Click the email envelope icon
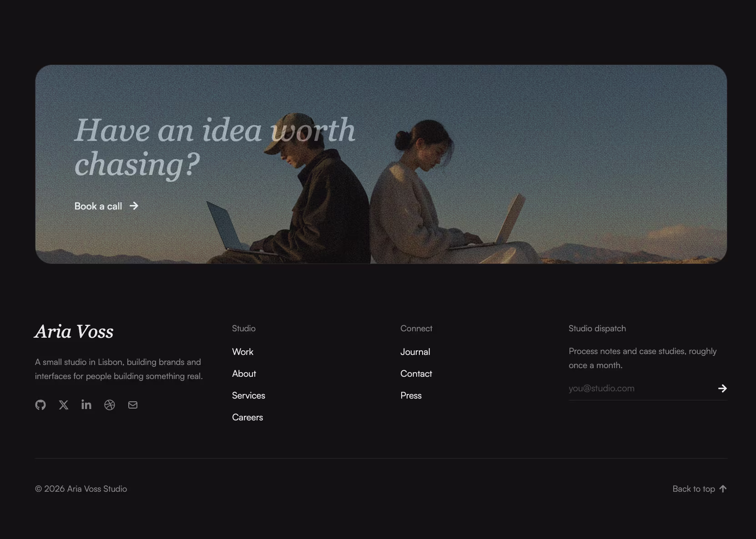 pos(133,405)
